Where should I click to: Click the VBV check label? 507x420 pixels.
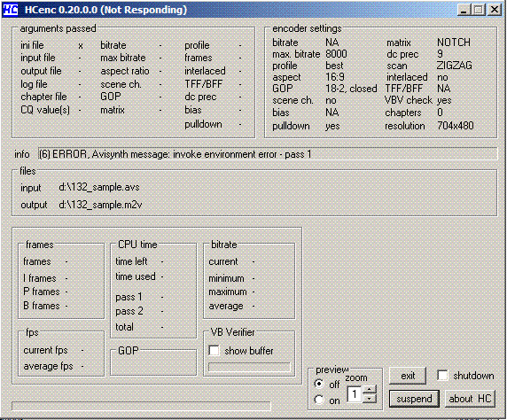pyautogui.click(x=409, y=100)
